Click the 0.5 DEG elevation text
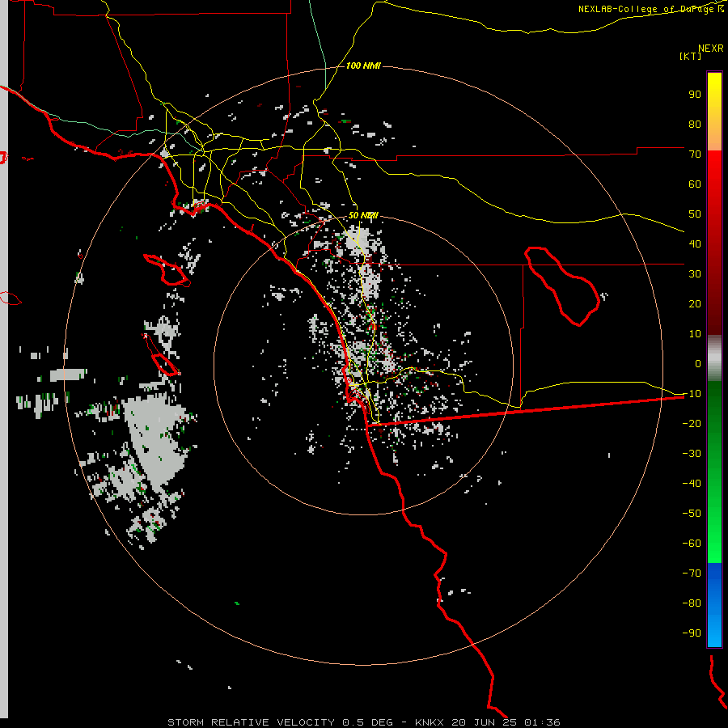 [x=367, y=722]
